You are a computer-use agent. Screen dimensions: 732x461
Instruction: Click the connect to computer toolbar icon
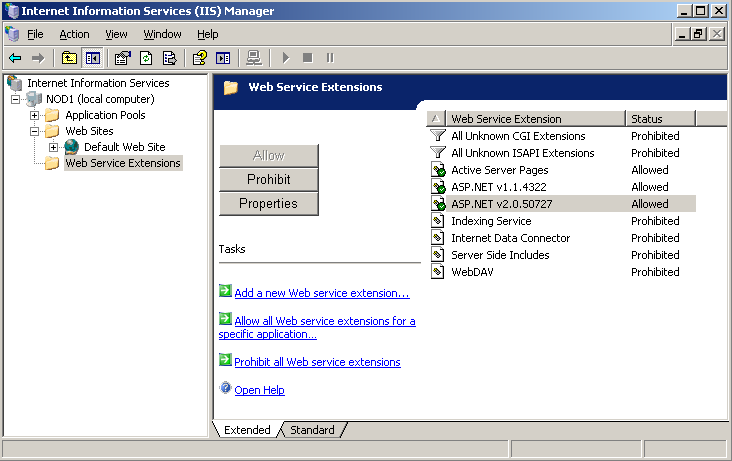(x=254, y=58)
